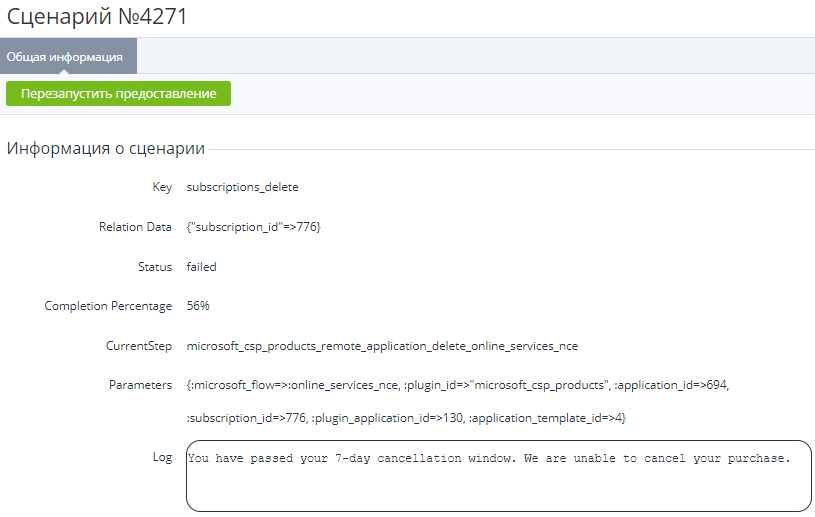Click the CurrentStep value microsoft_csp_products_remote_application_delete_online_services_nce
This screenshot has height=517, width=815.
tap(382, 346)
